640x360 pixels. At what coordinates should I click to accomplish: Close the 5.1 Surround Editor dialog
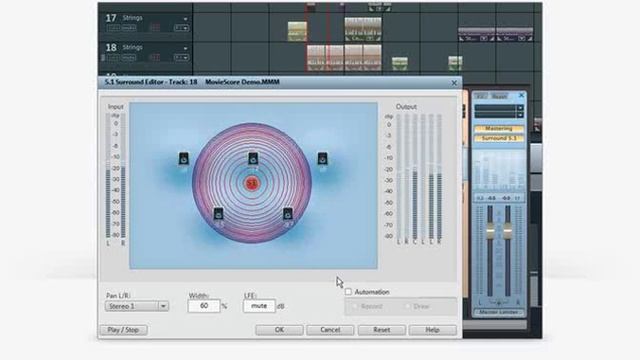(454, 83)
